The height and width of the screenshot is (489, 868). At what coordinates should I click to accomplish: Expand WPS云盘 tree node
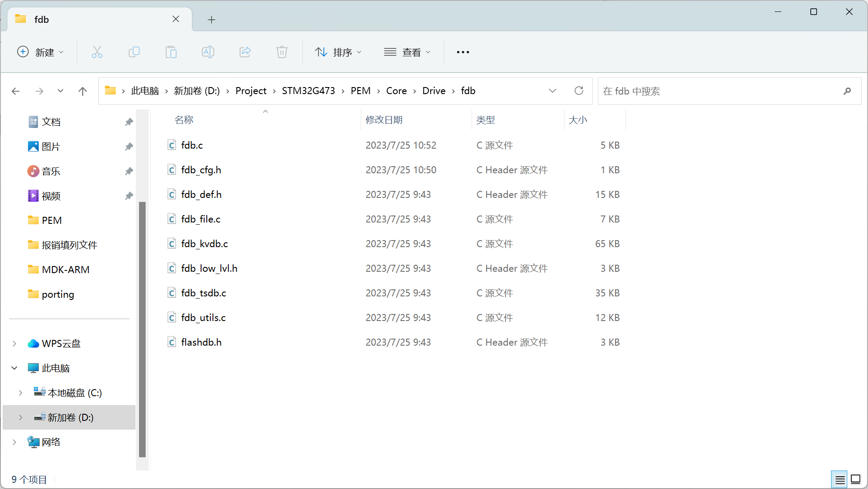tap(15, 343)
